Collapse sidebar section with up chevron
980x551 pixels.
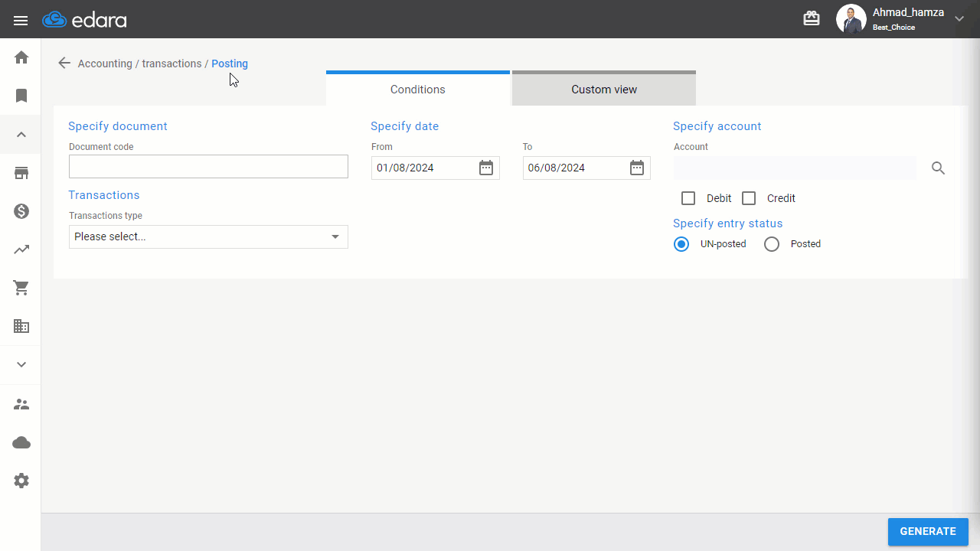coord(21,135)
